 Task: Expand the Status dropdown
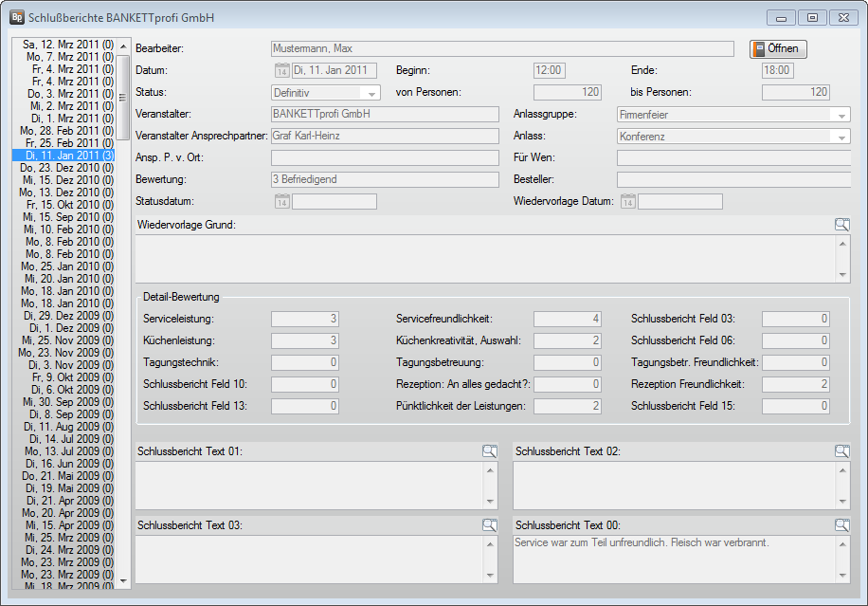(x=370, y=93)
